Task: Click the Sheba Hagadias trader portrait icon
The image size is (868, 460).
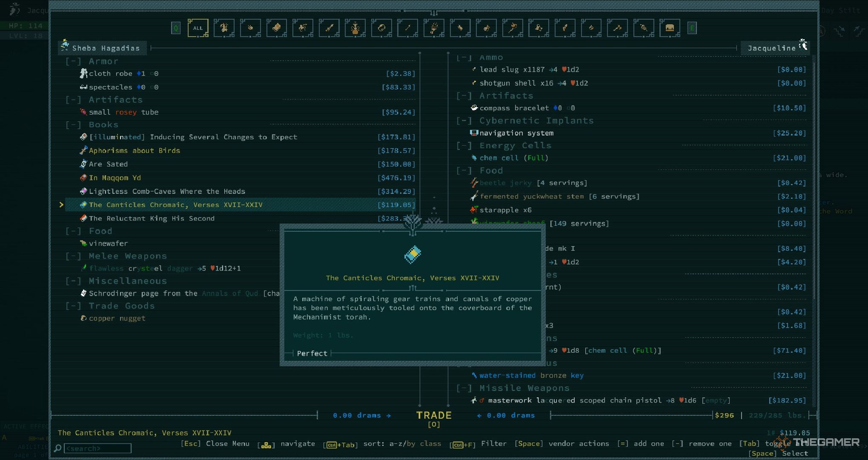Action: pyautogui.click(x=65, y=44)
